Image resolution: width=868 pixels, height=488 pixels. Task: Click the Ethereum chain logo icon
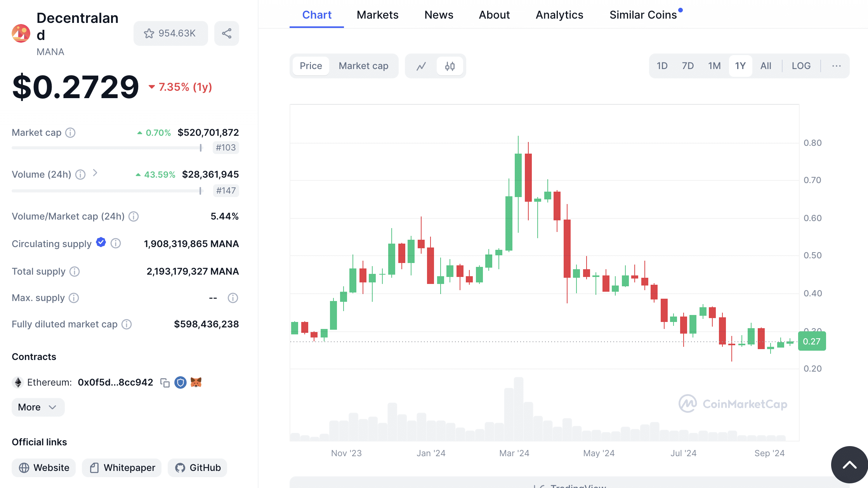18,382
